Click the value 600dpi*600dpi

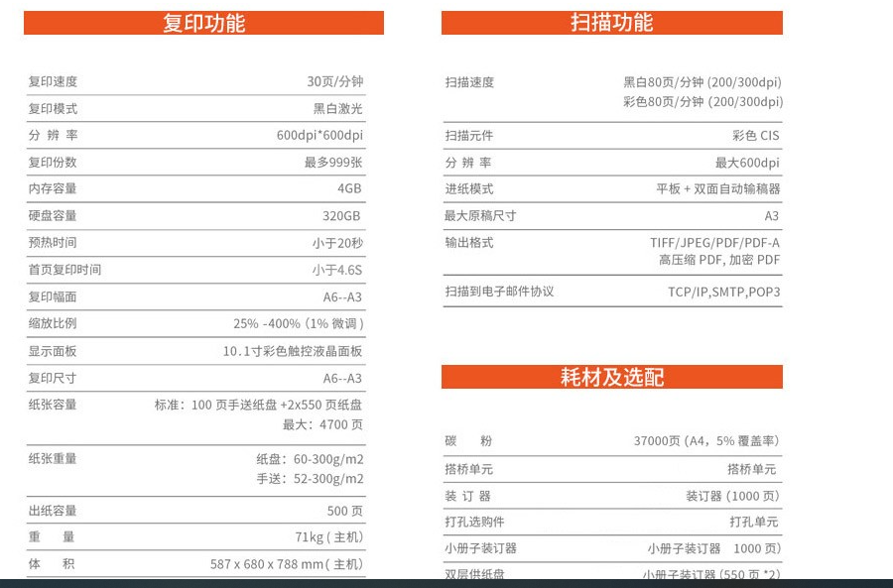coord(319,136)
